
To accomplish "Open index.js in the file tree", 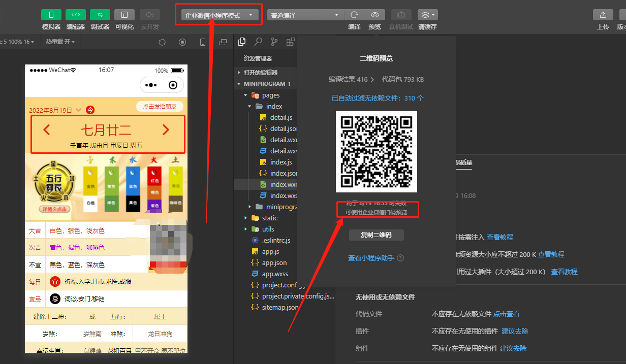I will [266, 162].
